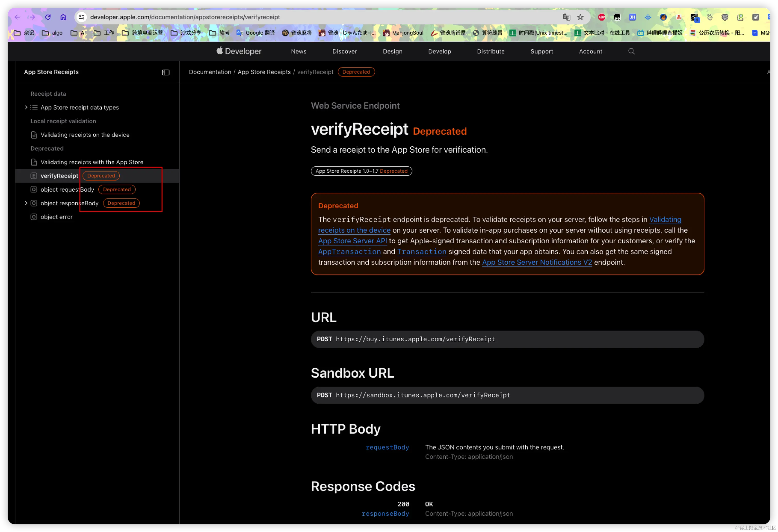Image resolution: width=778 pixels, height=532 pixels.
Task: Go to App Store Receipts breadcrumb
Action: (264, 72)
